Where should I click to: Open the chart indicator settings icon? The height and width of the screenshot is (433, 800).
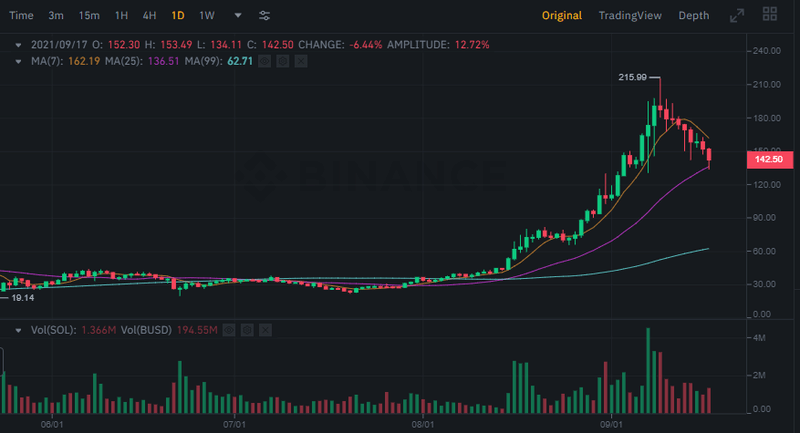(x=264, y=16)
